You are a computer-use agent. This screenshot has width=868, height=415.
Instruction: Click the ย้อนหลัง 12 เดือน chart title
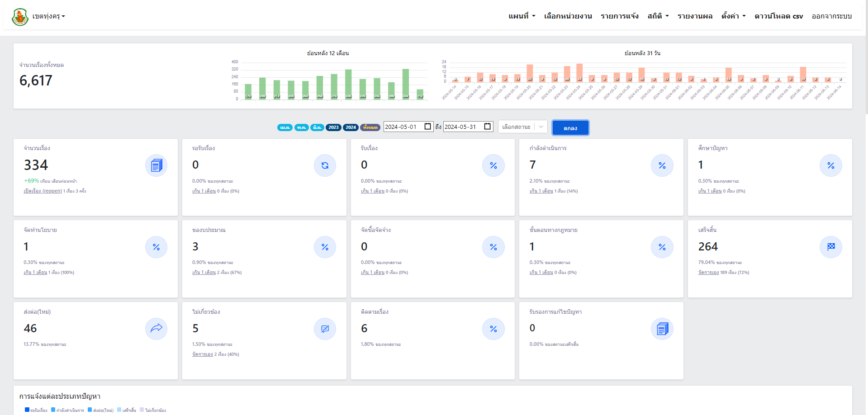328,53
